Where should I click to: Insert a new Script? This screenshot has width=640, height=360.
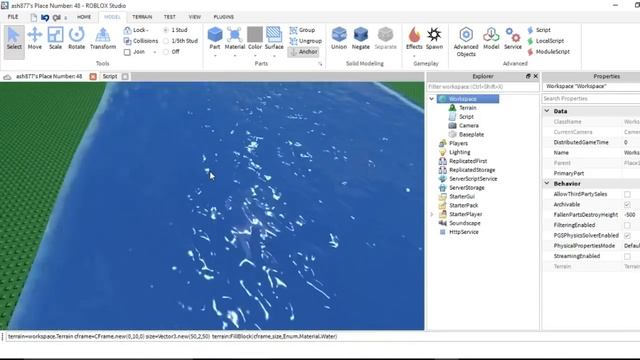[539, 30]
